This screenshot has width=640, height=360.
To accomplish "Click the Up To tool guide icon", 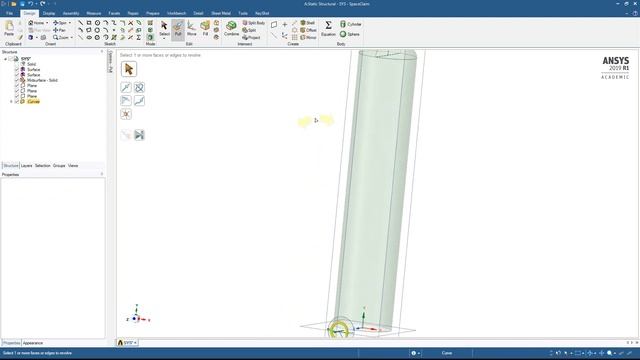I will 139,135.
